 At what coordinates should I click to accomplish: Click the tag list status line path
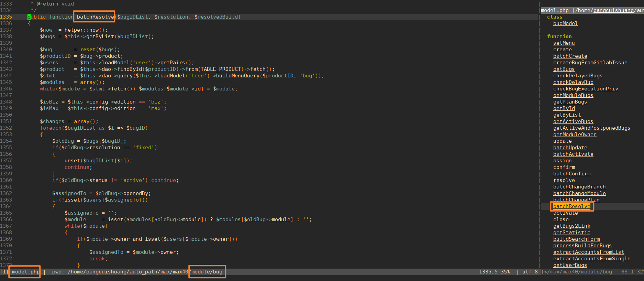click(577, 272)
